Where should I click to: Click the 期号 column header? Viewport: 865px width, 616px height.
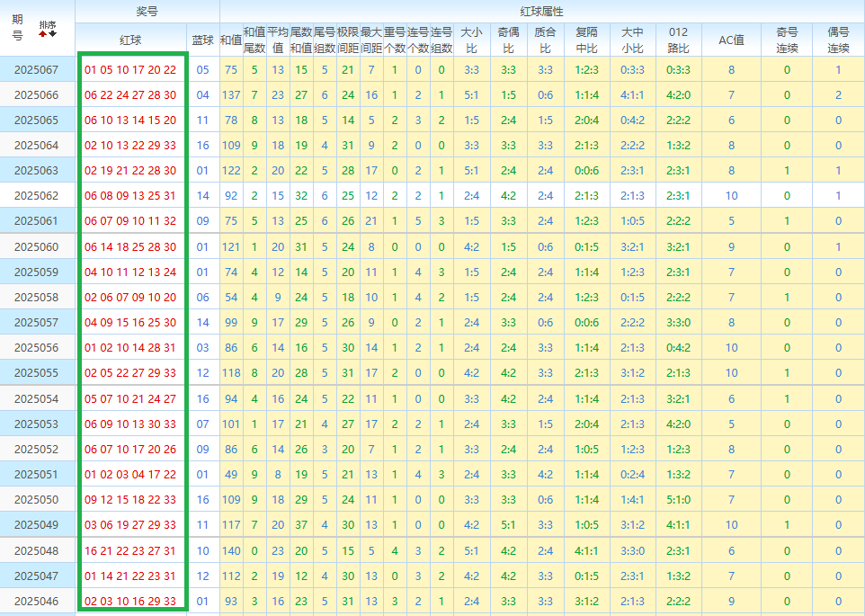(17, 28)
